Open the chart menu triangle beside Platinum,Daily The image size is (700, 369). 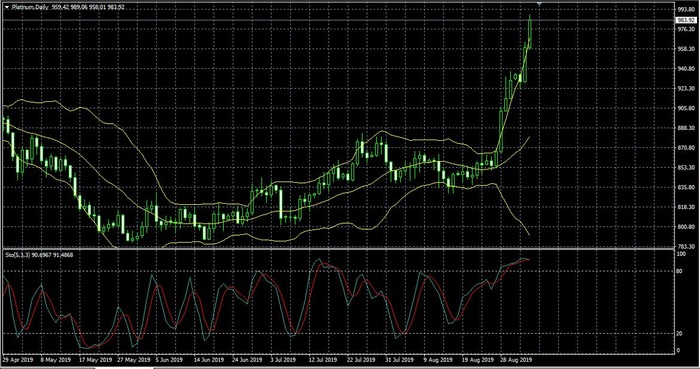[x=7, y=8]
